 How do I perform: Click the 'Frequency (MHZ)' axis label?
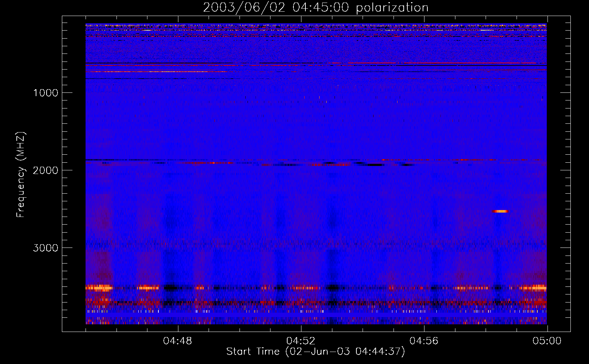coord(21,175)
